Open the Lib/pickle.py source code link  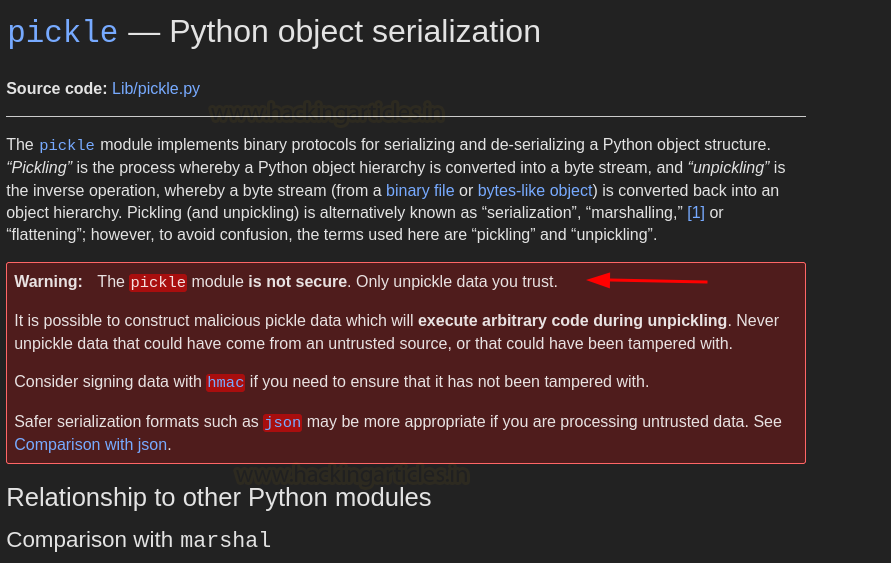coord(156,88)
